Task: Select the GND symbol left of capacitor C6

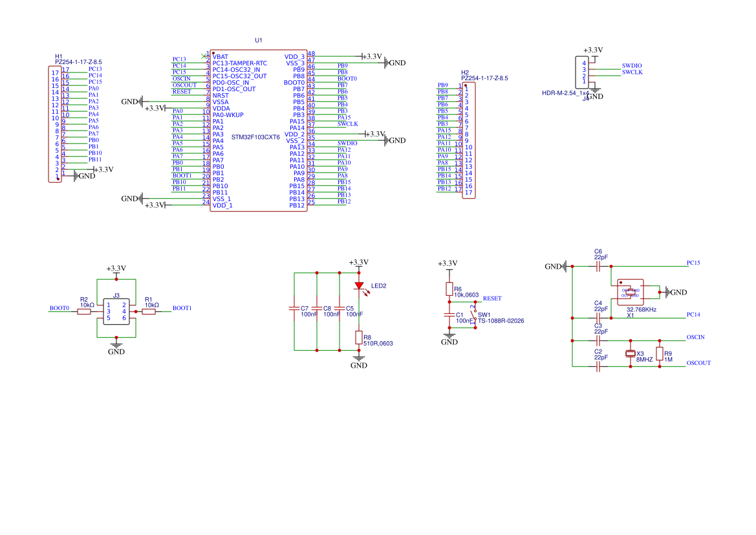Action: [556, 266]
